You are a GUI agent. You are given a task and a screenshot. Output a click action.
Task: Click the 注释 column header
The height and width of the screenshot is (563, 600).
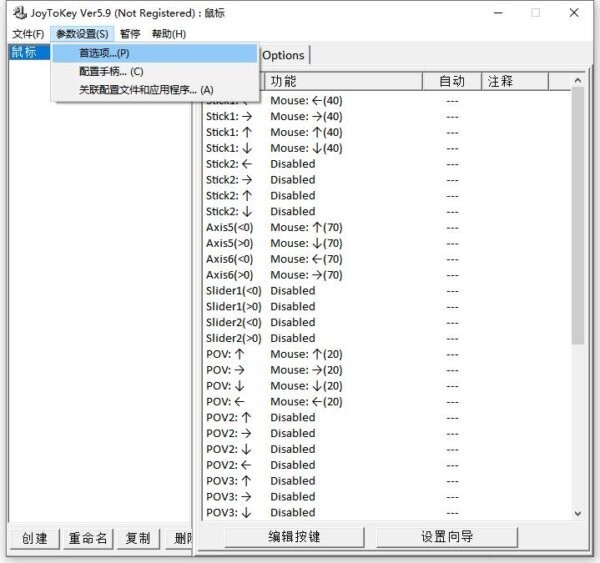(515, 81)
